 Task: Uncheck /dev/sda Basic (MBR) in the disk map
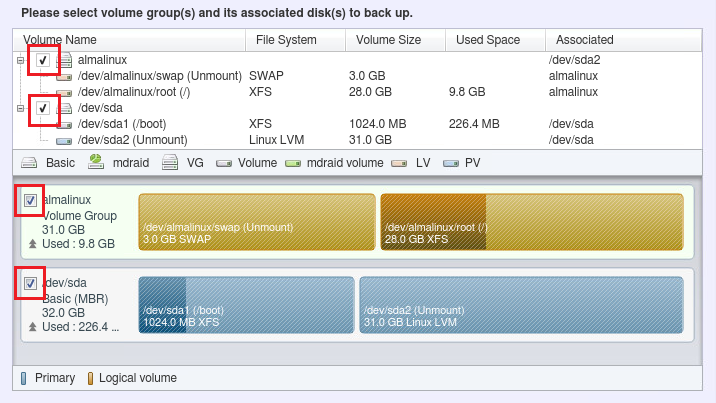[x=30, y=284]
